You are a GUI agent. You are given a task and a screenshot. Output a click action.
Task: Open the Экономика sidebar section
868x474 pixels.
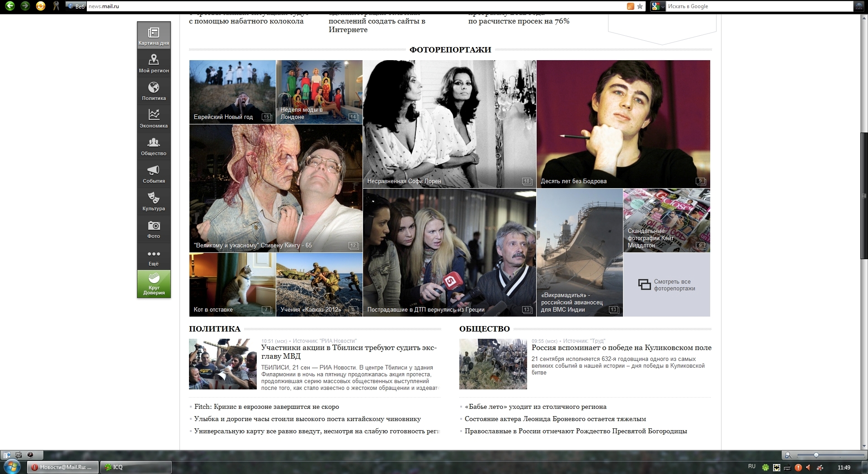pyautogui.click(x=154, y=118)
